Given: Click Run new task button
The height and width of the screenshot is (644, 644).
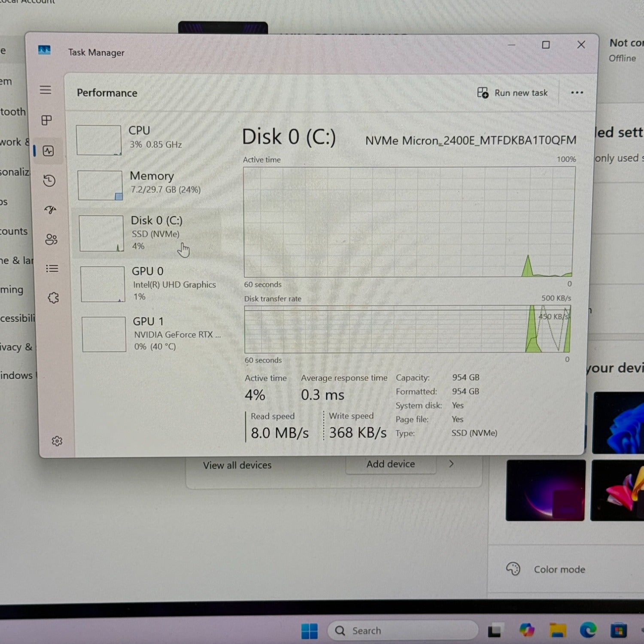Looking at the screenshot, I should point(513,93).
